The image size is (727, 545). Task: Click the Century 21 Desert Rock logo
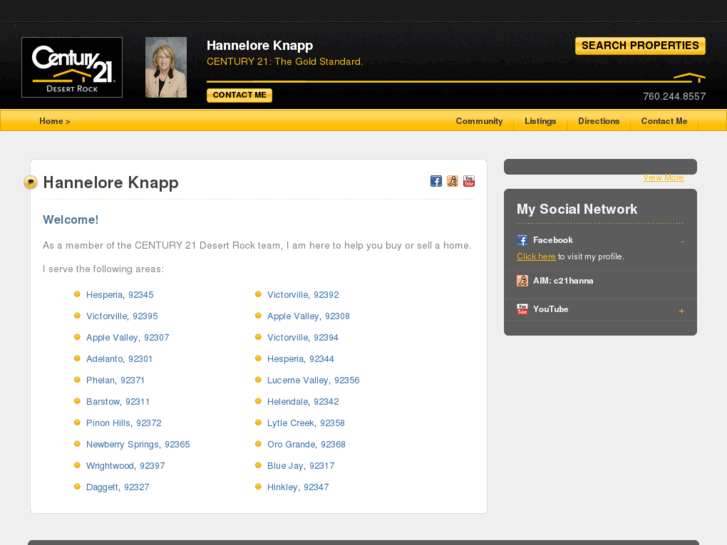point(72,67)
